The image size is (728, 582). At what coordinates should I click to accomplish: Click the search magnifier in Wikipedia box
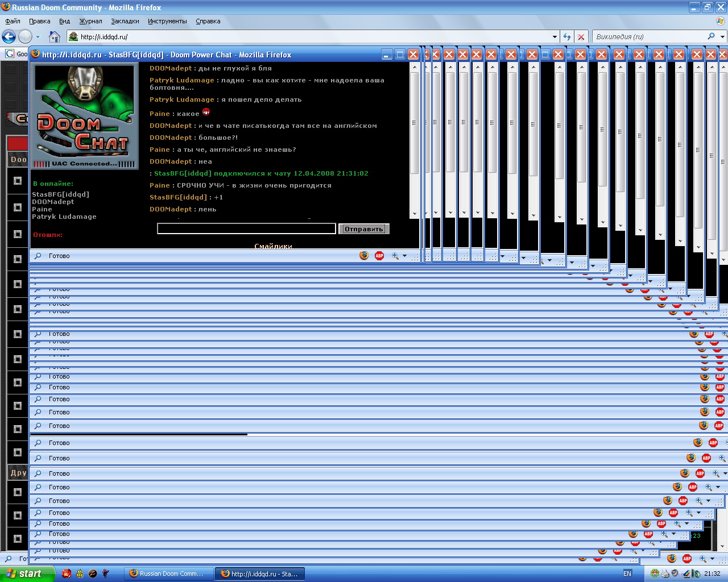[x=711, y=36]
